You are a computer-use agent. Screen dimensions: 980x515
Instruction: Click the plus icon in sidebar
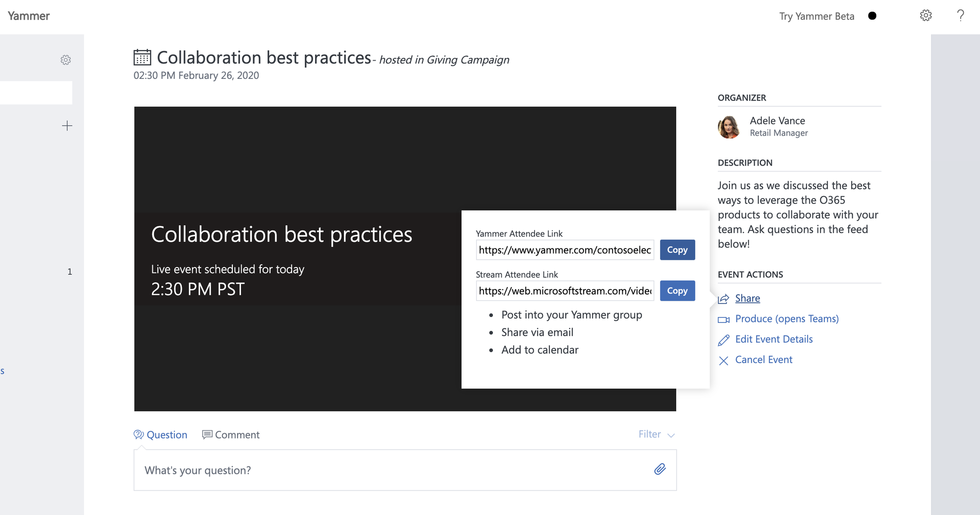pos(67,125)
